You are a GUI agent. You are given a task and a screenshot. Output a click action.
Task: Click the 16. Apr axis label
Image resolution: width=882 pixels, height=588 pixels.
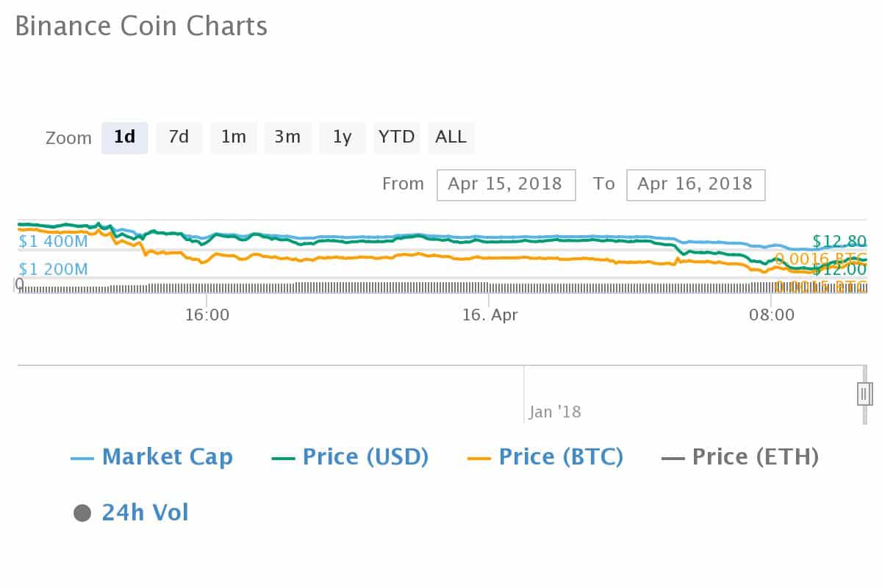coord(490,315)
